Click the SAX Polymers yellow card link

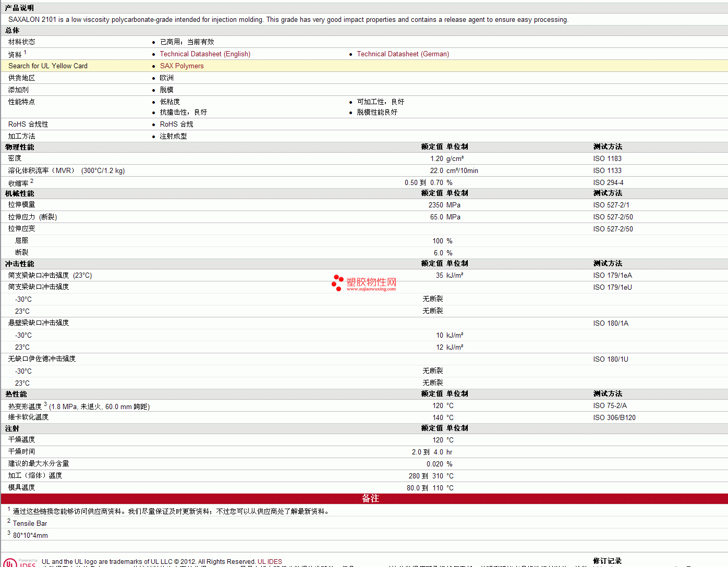pyautogui.click(x=181, y=66)
